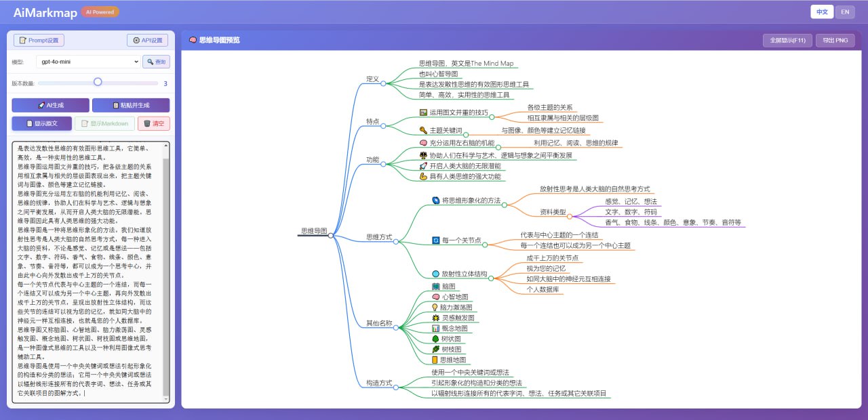Click the 导出 PNG button
This screenshot has height=420, width=868.
tap(835, 40)
